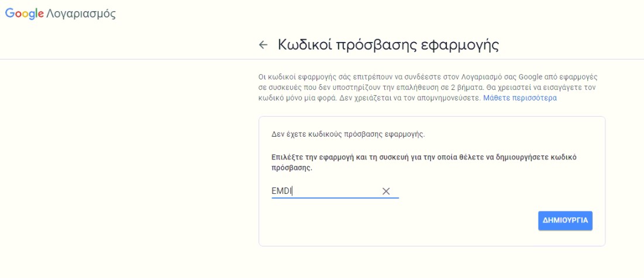
Task: Clear the EMDI text with the X icon
Action: coord(385,191)
